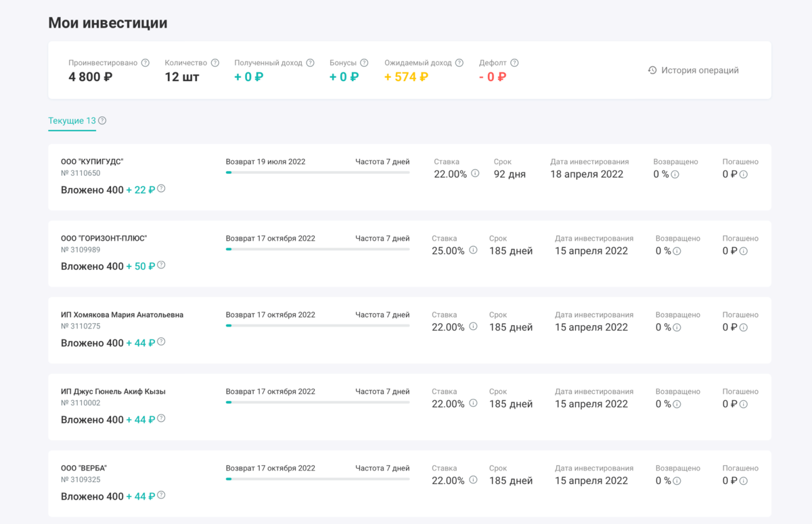Click info icon by ВЕРБА Погашено 0 ₽
Screen dimensions: 812x524
[x=744, y=481]
